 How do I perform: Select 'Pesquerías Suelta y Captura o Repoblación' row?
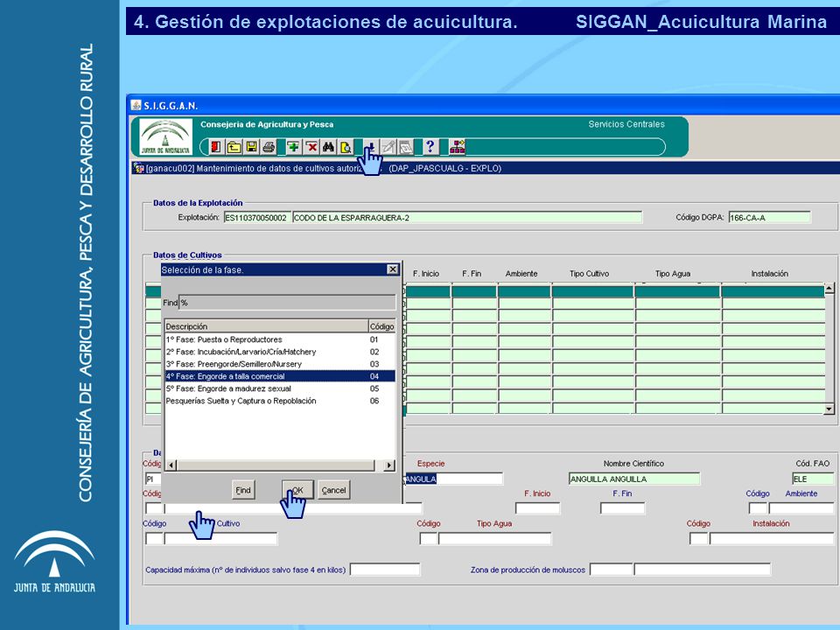[x=280, y=401]
